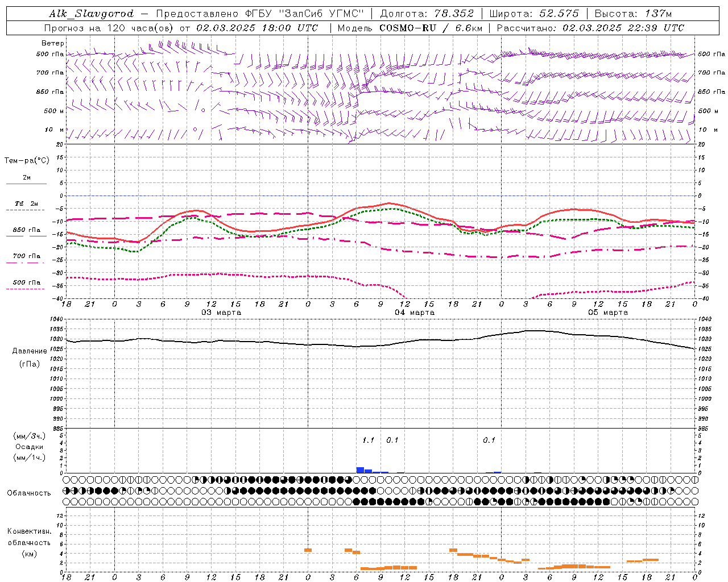
Task: Select the latitude value Широта: 52.575
Action: [x=534, y=14]
